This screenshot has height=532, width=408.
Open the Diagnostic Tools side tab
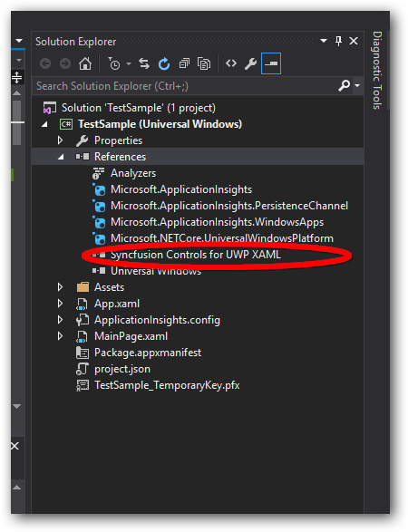tap(377, 70)
